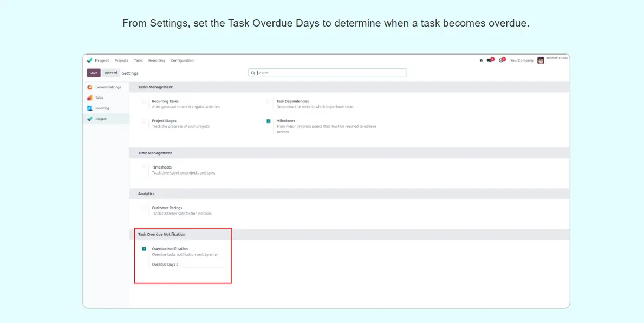The width and height of the screenshot is (644, 323).
Task: Open the Reporting menu dropdown
Action: pyautogui.click(x=157, y=61)
